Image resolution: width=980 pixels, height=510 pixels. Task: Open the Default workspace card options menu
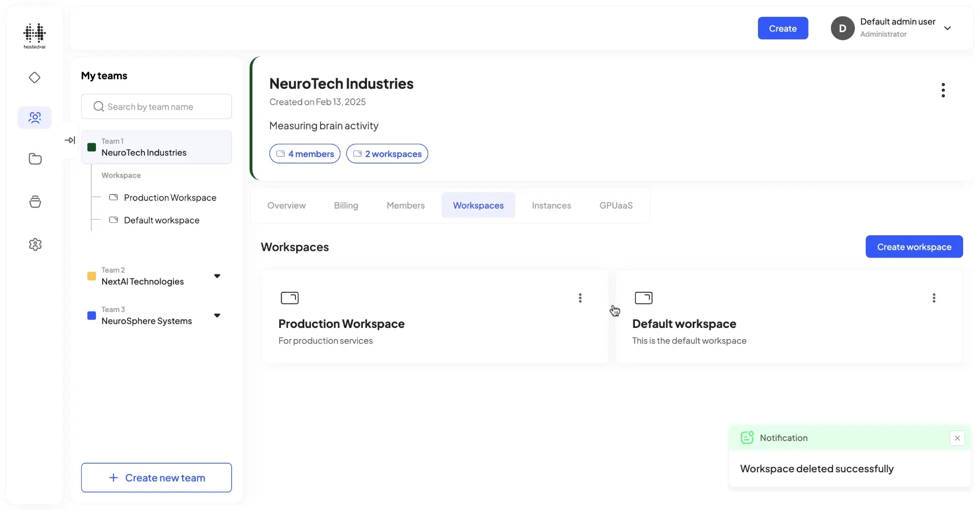coord(934,298)
